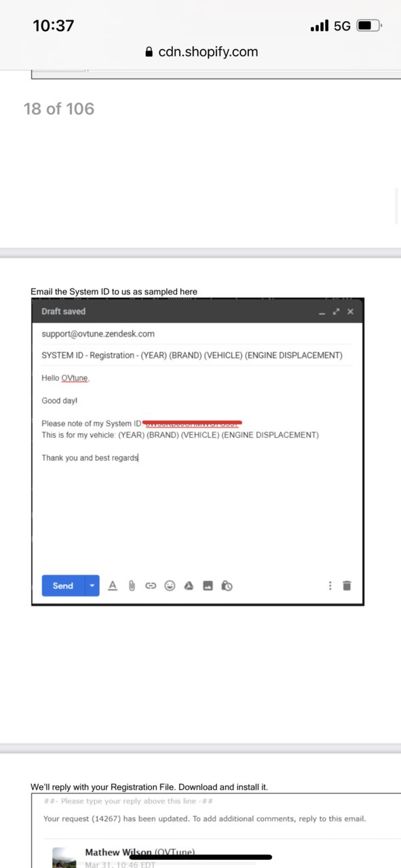Click 'This is for my vehicle' line
This screenshot has width=401, height=868.
(x=180, y=435)
